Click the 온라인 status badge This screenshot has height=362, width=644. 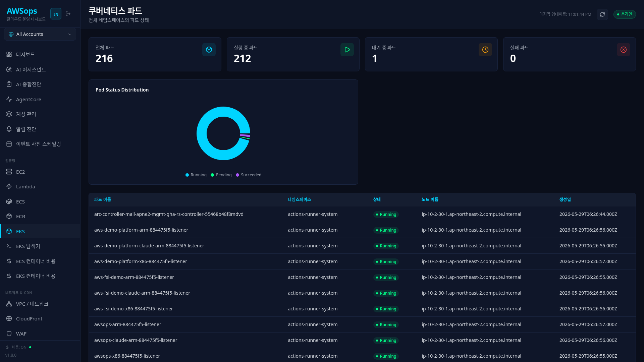(x=625, y=14)
